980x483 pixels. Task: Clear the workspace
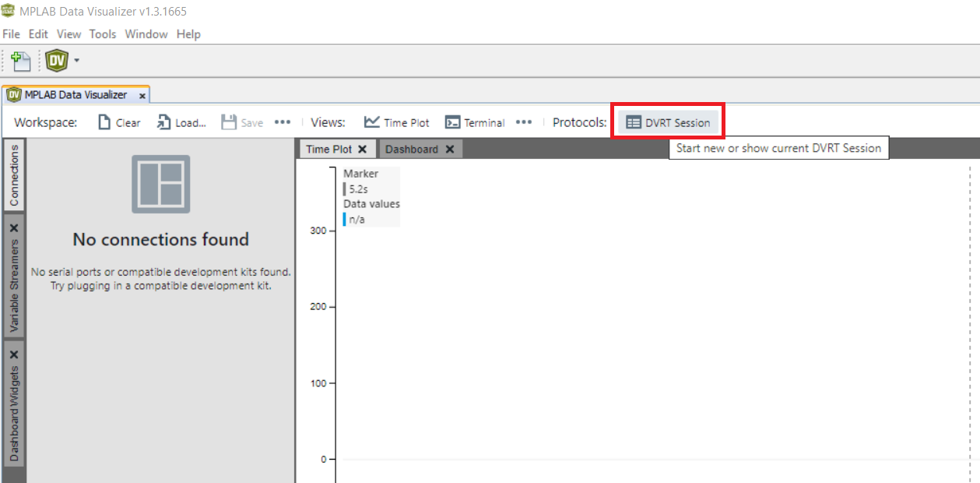click(120, 122)
